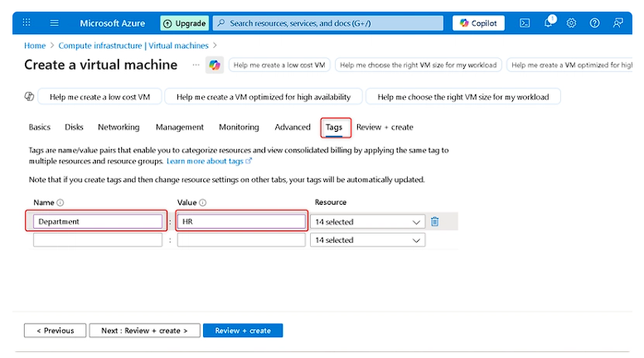The image size is (644, 358).
Task: Go to Home breadcrumb
Action: [35, 46]
